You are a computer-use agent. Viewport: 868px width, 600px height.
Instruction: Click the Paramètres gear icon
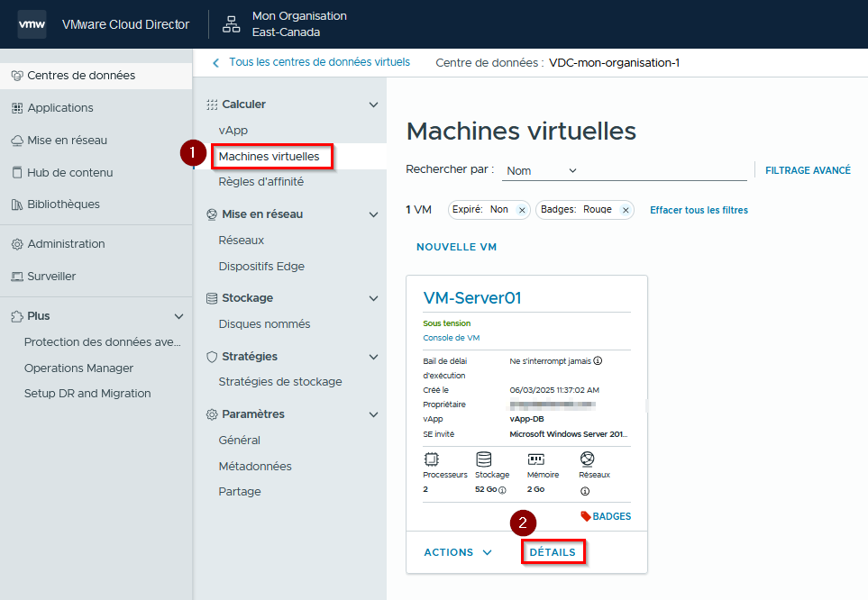tap(212, 414)
